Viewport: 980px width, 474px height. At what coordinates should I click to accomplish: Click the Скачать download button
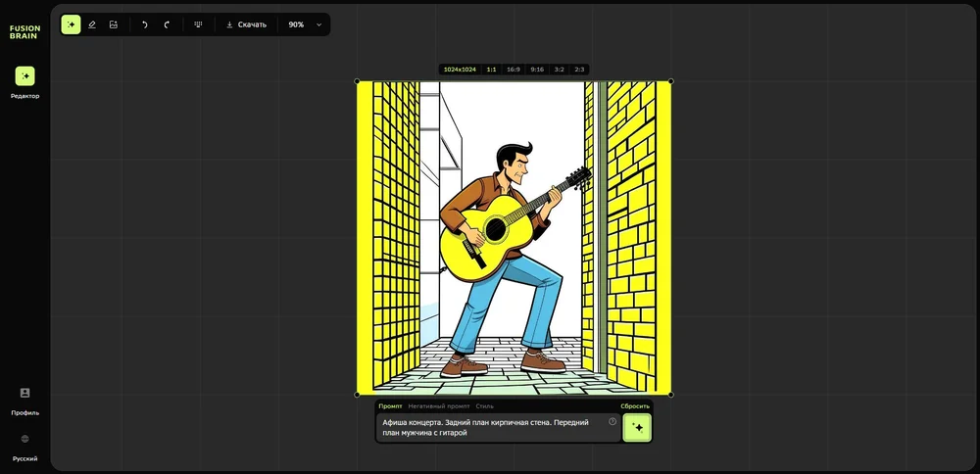[x=246, y=24]
